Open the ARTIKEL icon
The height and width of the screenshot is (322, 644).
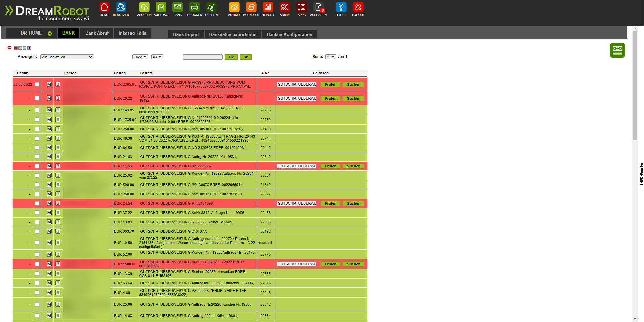click(x=234, y=7)
